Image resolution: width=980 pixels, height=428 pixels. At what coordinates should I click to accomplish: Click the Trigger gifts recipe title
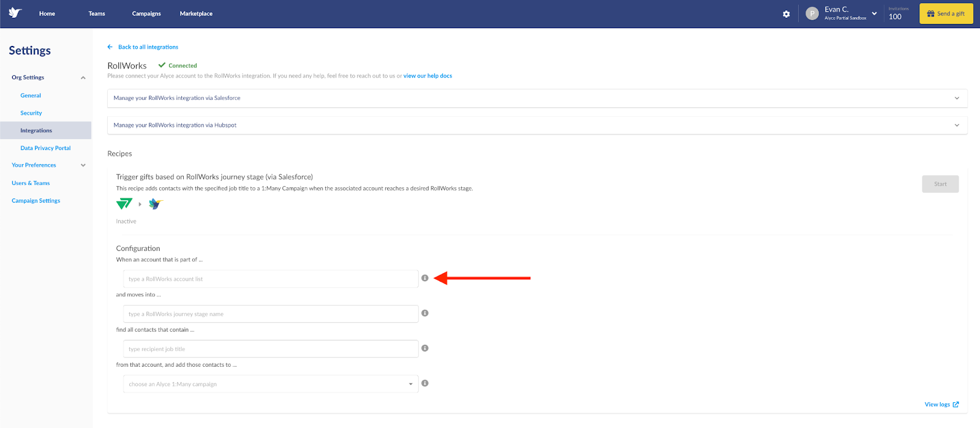tap(214, 177)
